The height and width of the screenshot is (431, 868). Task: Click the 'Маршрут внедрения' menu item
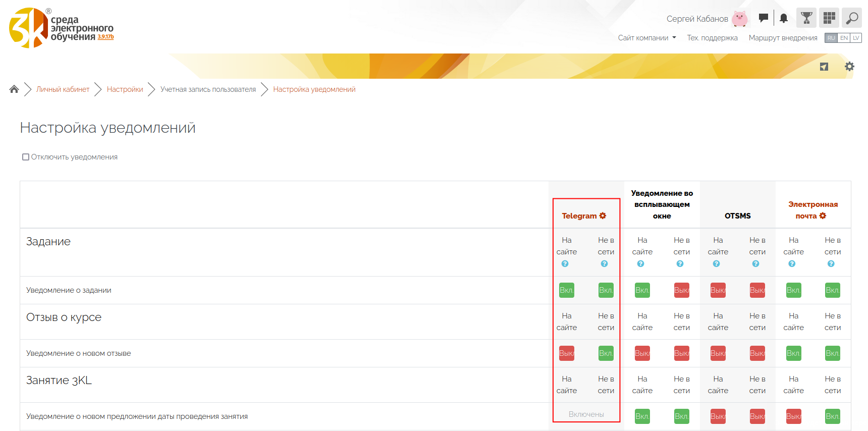pos(783,38)
